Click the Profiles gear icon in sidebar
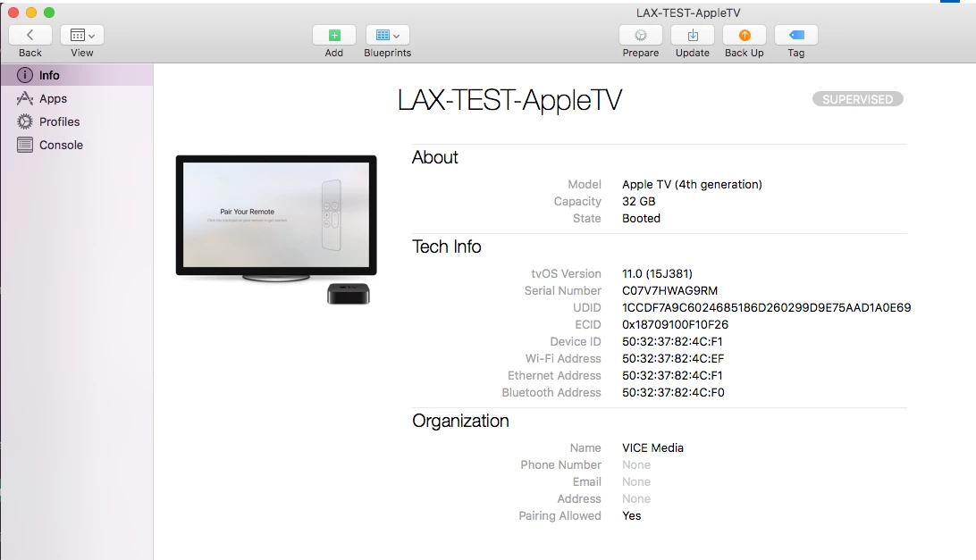The height and width of the screenshot is (560, 976). tap(25, 121)
